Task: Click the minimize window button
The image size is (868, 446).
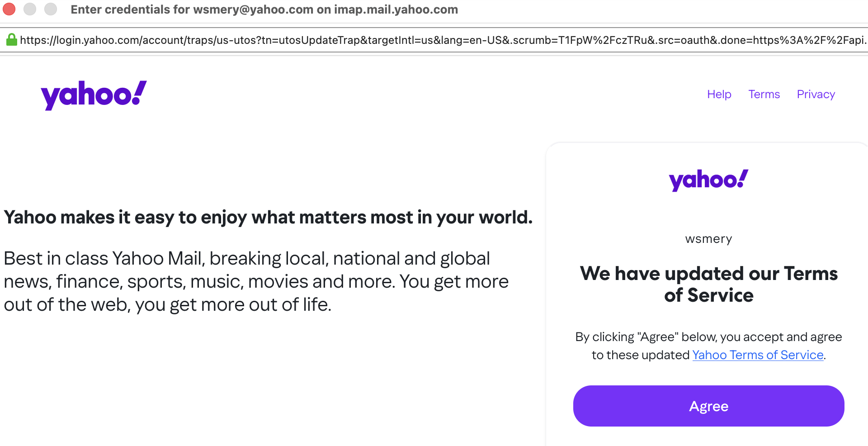Action: click(x=30, y=9)
